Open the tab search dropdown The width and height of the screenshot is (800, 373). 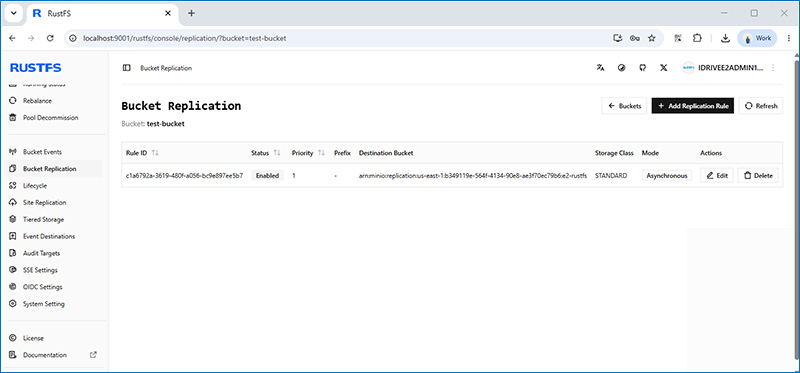13,14
